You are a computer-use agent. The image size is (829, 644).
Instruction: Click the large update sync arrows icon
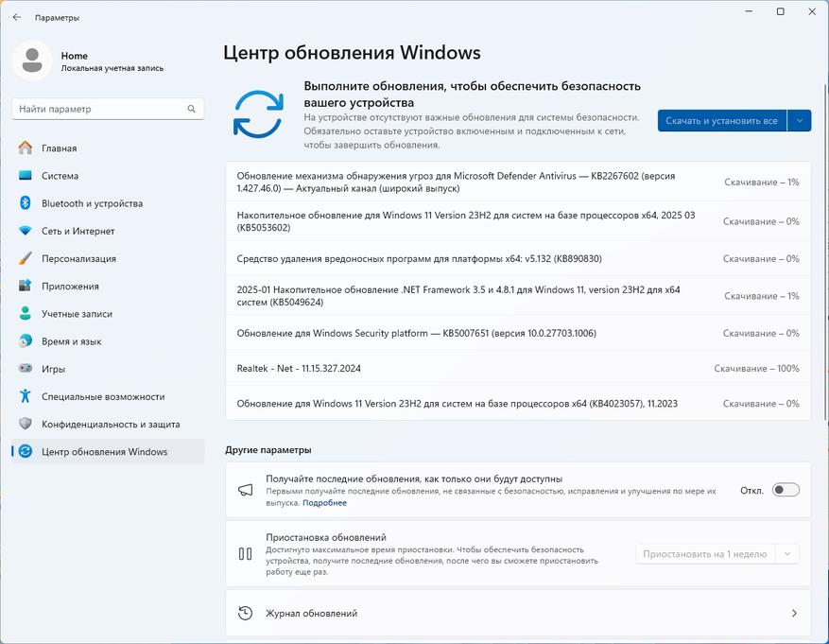point(259,114)
